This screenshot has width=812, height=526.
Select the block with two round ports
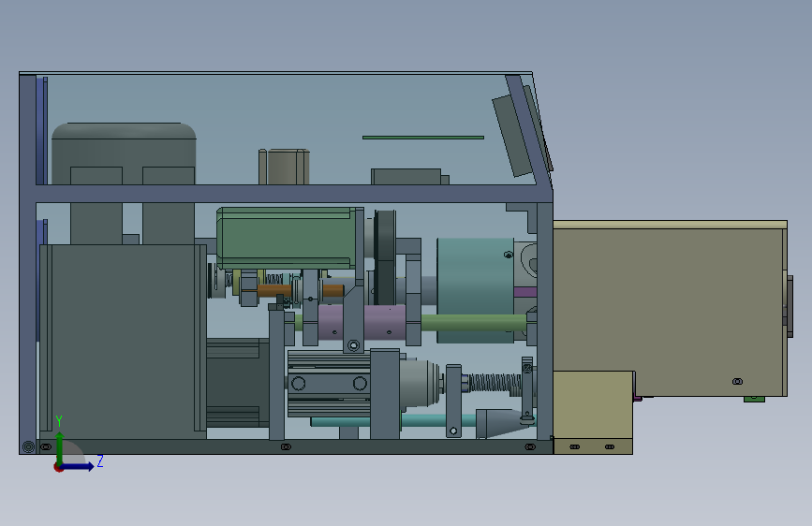(x=329, y=383)
